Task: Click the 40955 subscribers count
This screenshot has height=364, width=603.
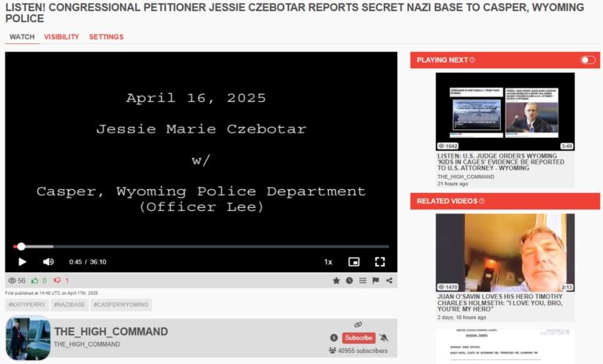Action: pyautogui.click(x=358, y=351)
